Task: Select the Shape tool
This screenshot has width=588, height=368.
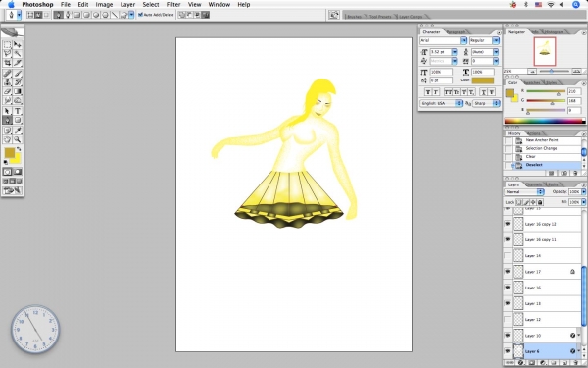Action: [18, 120]
